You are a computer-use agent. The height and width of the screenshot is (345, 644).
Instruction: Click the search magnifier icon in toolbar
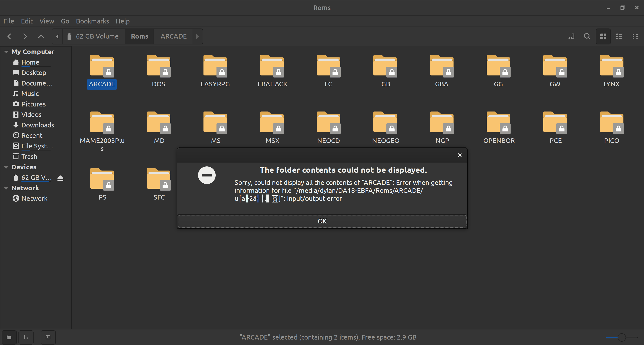587,36
